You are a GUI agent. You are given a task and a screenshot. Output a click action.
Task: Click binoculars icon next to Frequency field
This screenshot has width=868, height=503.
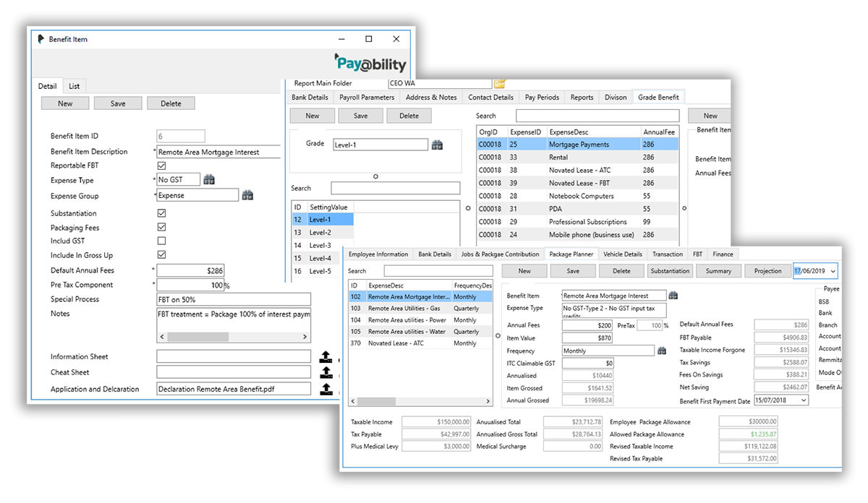pos(662,351)
